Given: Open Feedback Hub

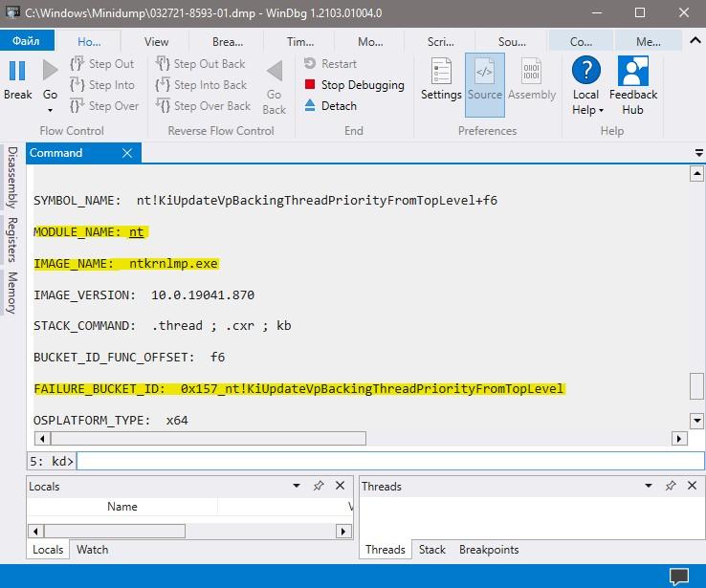Looking at the screenshot, I should pos(633,84).
